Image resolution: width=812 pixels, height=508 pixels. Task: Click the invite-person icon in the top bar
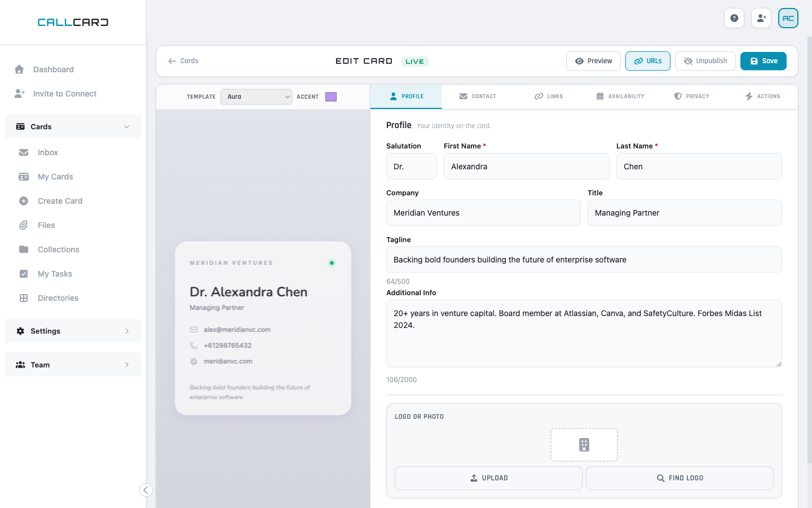[761, 18]
